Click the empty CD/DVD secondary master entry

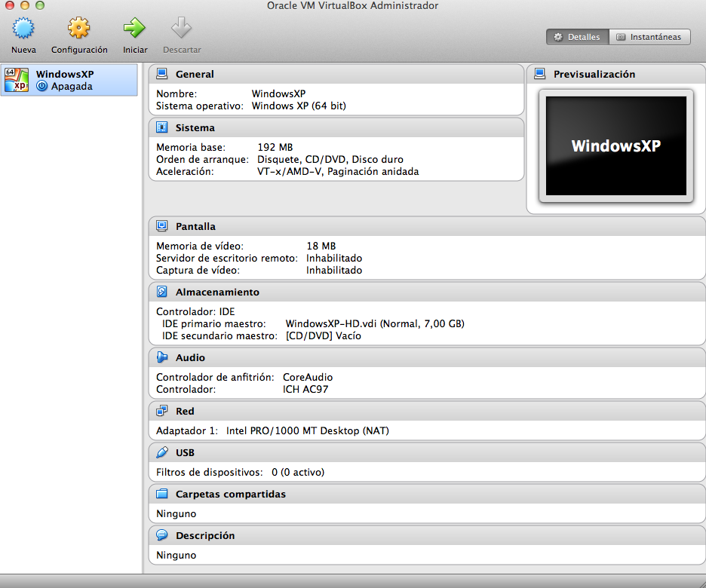pos(344,335)
